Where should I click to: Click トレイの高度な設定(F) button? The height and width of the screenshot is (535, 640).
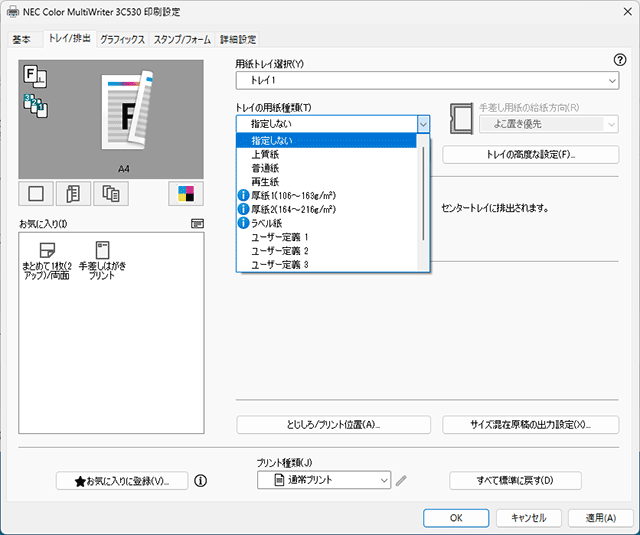point(531,155)
